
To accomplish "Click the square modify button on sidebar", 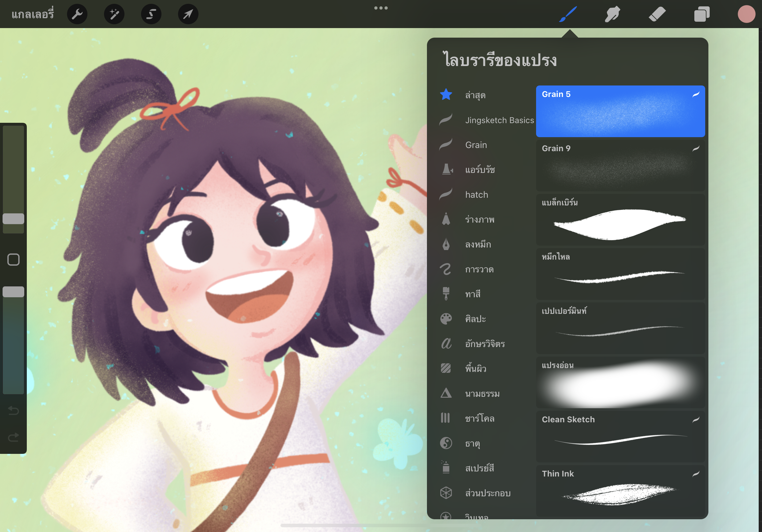I will point(13,260).
